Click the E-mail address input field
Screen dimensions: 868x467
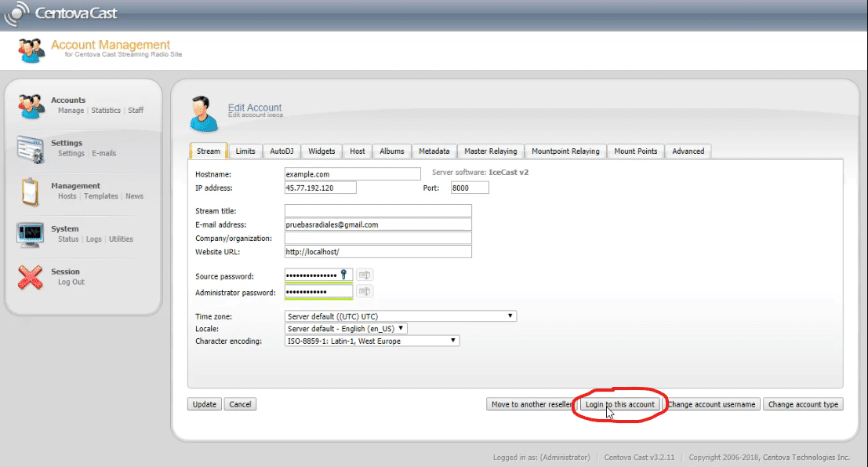tap(378, 224)
